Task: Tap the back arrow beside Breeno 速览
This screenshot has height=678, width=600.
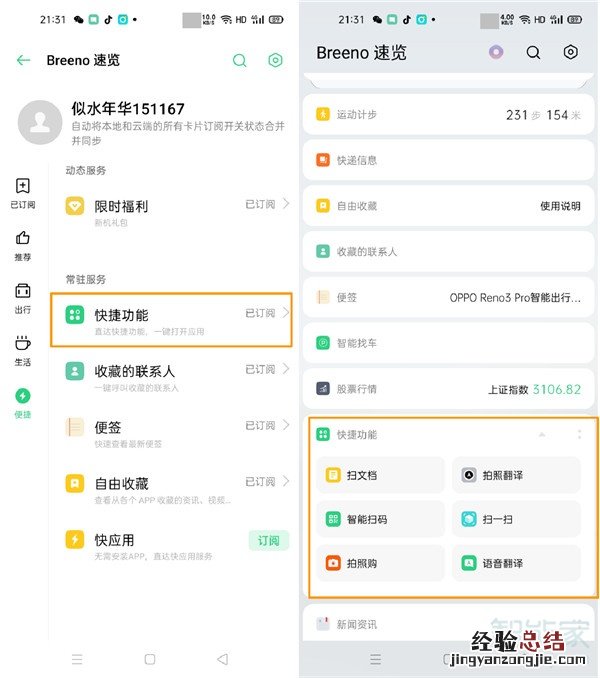Action: point(24,60)
